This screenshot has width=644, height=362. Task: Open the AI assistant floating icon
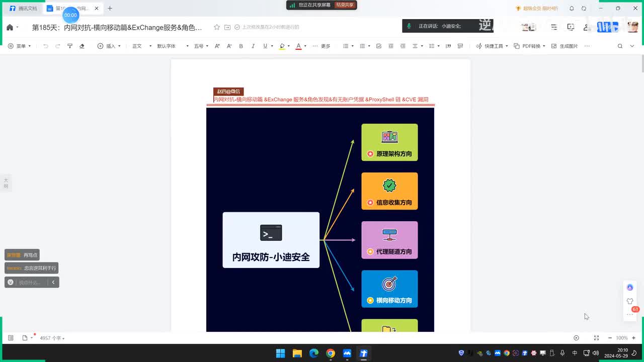[630, 288]
